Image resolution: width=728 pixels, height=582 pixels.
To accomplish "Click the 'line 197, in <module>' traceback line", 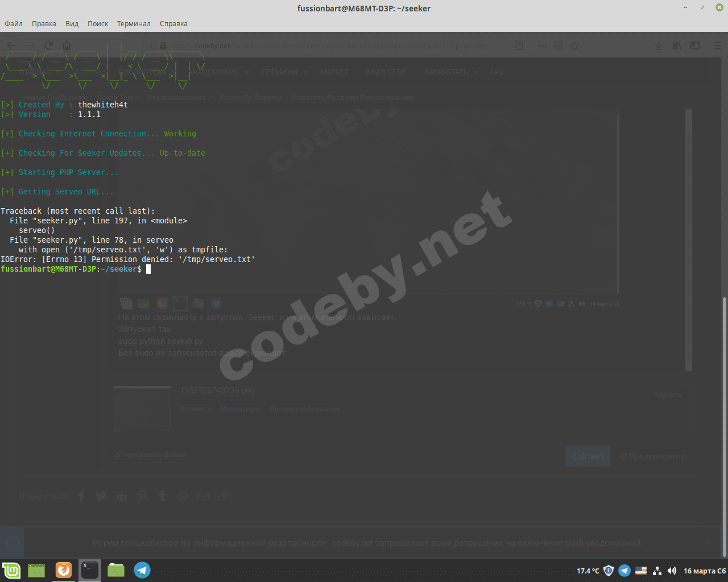I will pyautogui.click(x=98, y=221).
